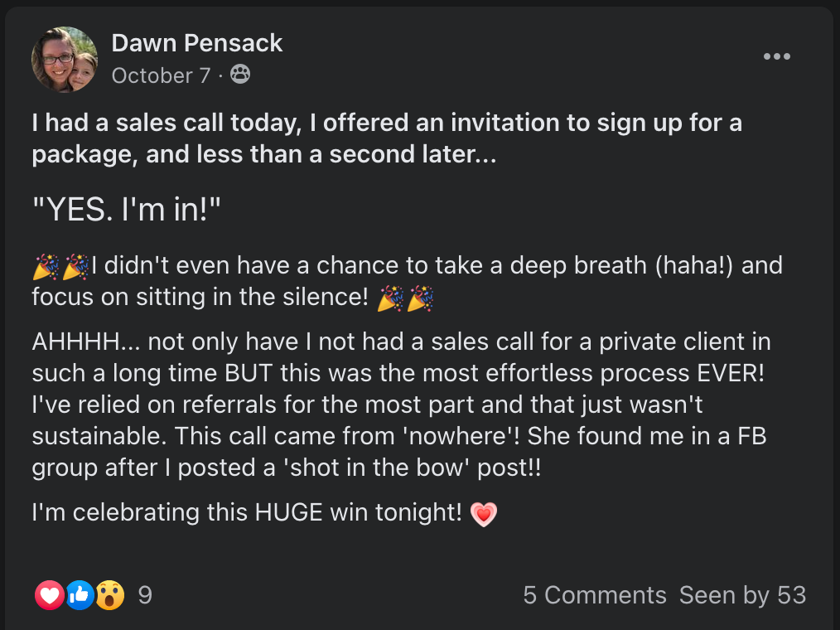This screenshot has height=630, width=840.
Task: Click the "celebrating this HUGE win" line
Action: click(x=246, y=513)
